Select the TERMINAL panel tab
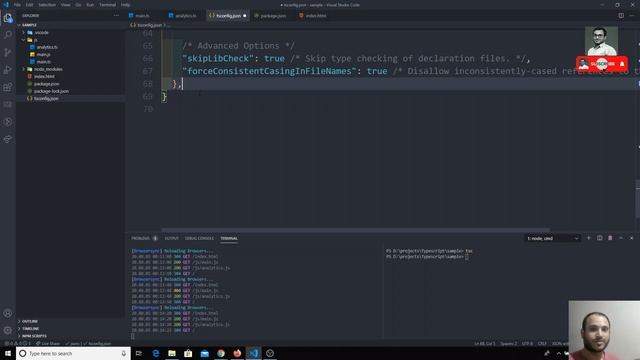Screen dimensions: 640x360 pyautogui.click(x=229, y=238)
